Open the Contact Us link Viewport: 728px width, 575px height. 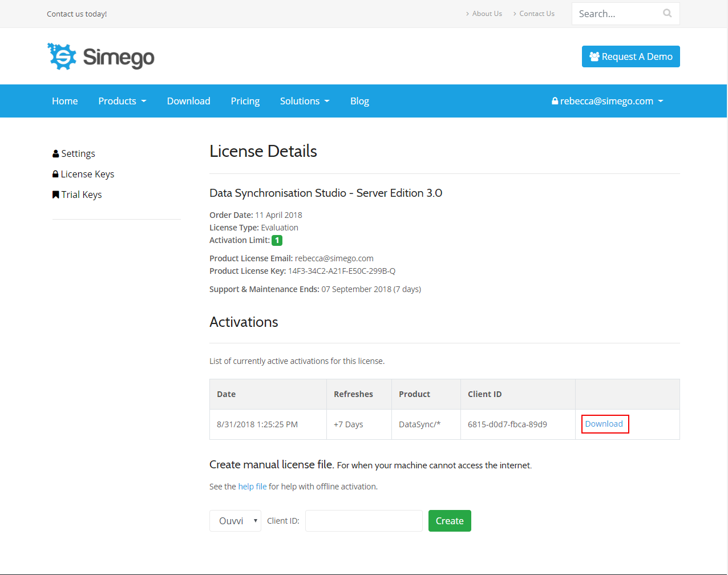tap(537, 14)
